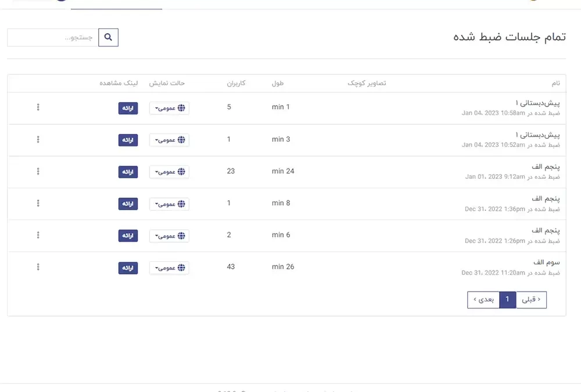This screenshot has height=392, width=581.
Task: Open three-dot menu for 10:58am پیش‌دبستانی recording
Action: (38, 107)
